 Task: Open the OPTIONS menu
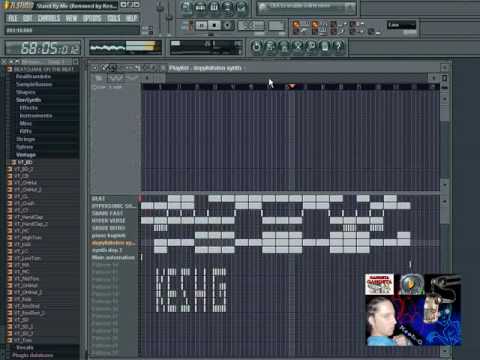pos(92,18)
